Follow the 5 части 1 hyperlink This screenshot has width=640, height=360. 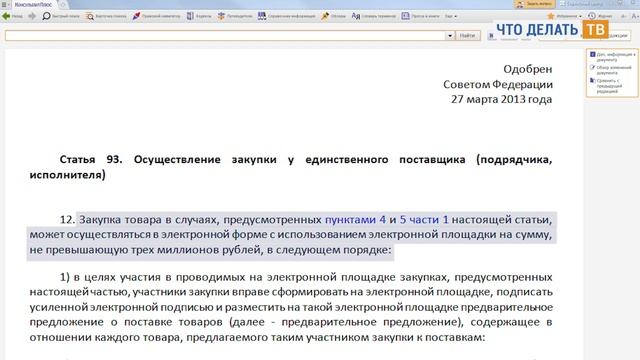424,220
